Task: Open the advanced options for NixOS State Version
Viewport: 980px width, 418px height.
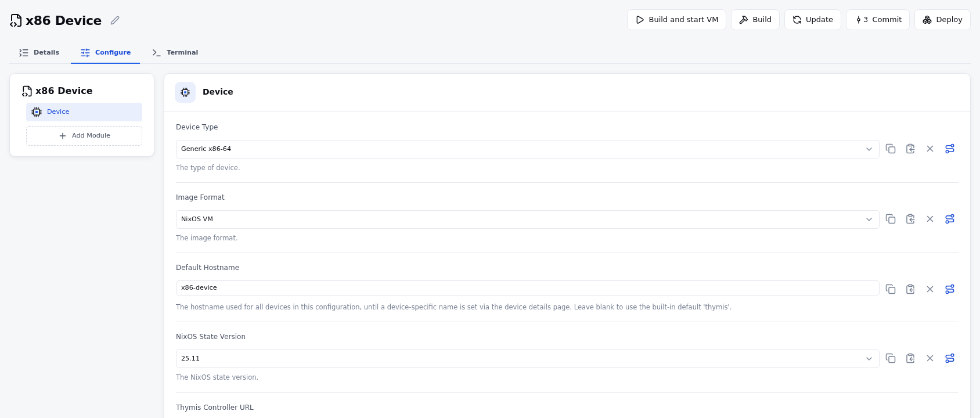Action: click(x=950, y=358)
